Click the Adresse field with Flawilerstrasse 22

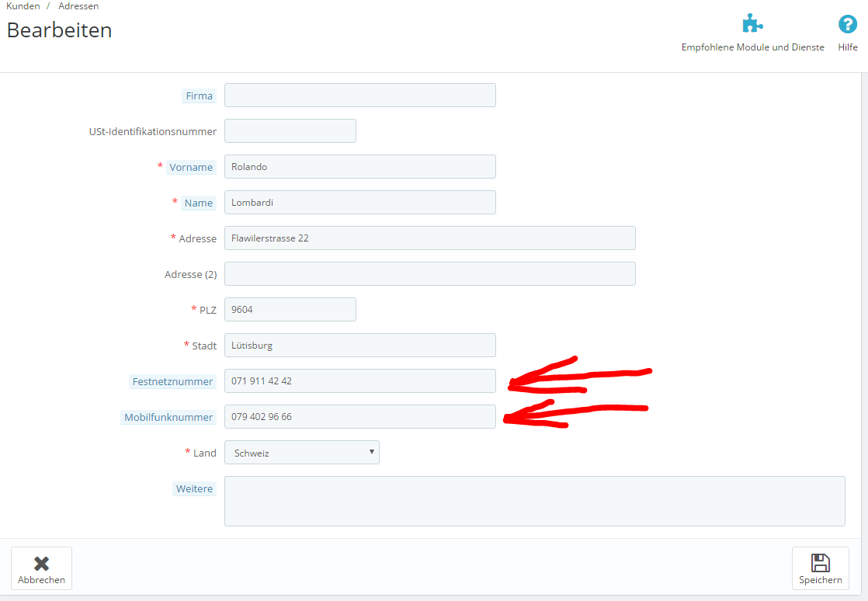point(429,238)
